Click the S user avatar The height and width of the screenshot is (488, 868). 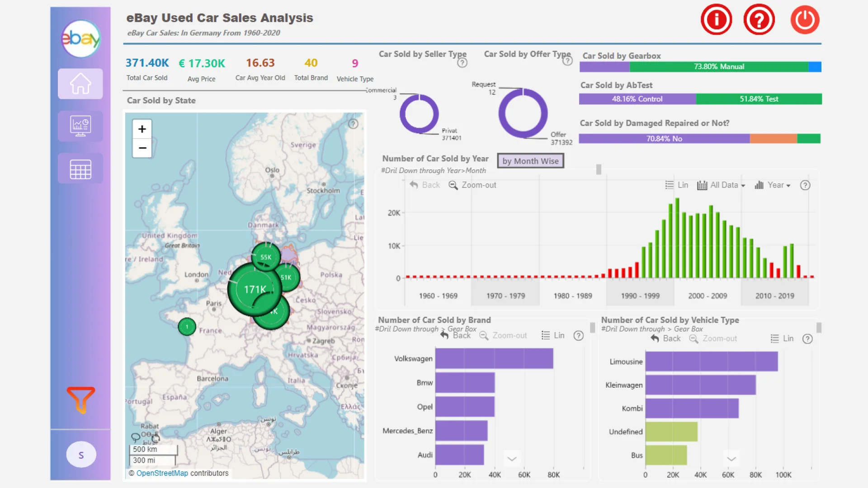[x=81, y=455]
